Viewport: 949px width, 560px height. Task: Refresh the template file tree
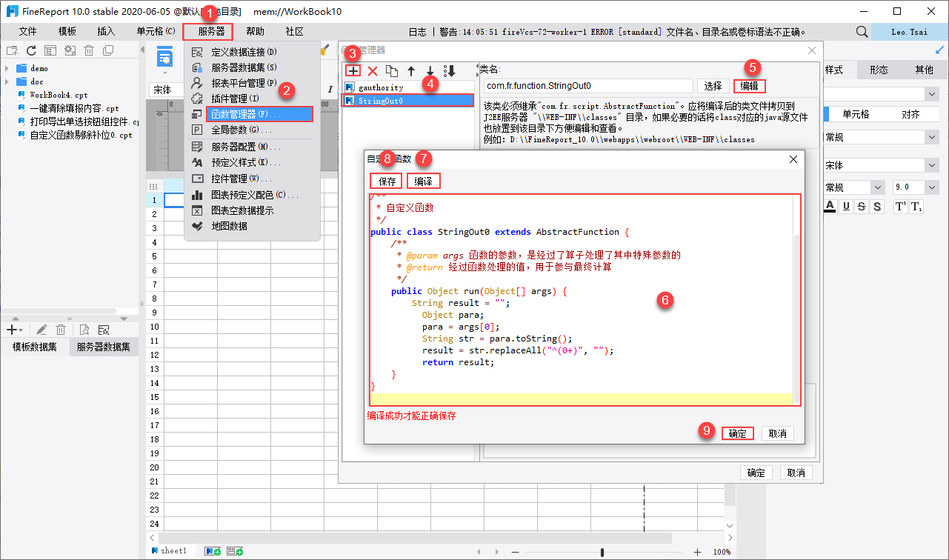coord(31,50)
